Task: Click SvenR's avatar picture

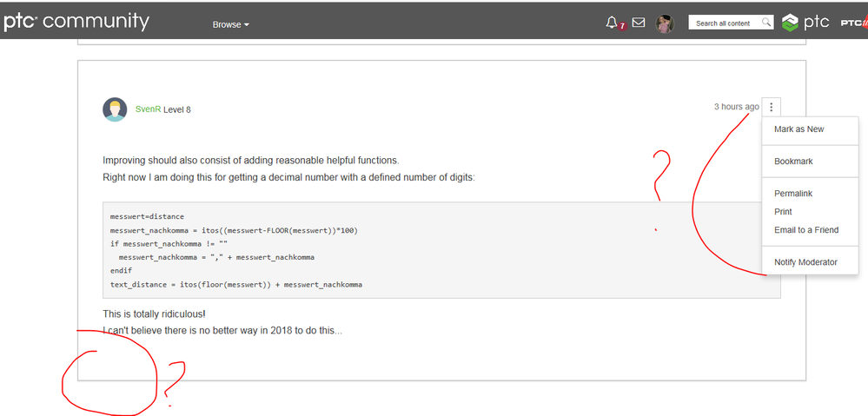Action: 115,109
